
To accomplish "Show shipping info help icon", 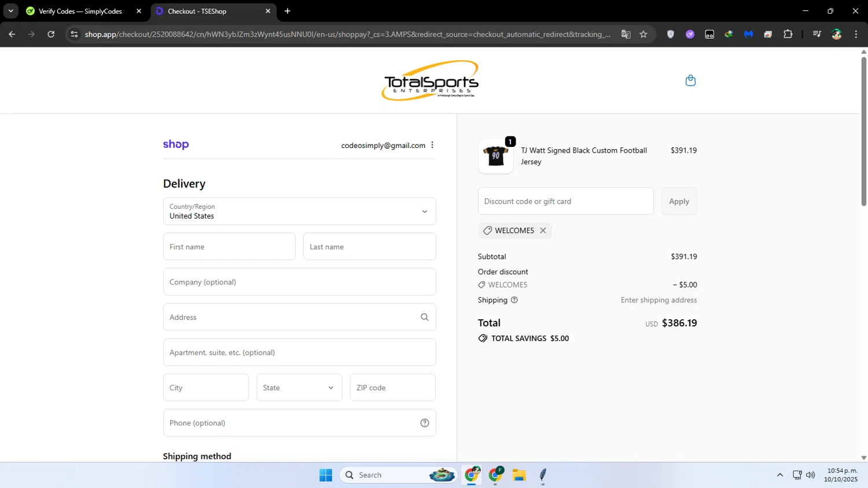I will click(514, 300).
